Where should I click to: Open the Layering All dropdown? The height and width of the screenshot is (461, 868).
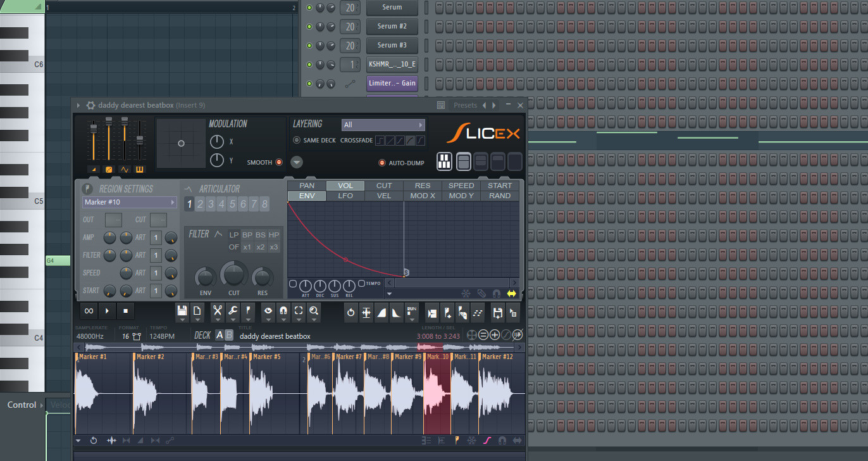click(x=383, y=125)
